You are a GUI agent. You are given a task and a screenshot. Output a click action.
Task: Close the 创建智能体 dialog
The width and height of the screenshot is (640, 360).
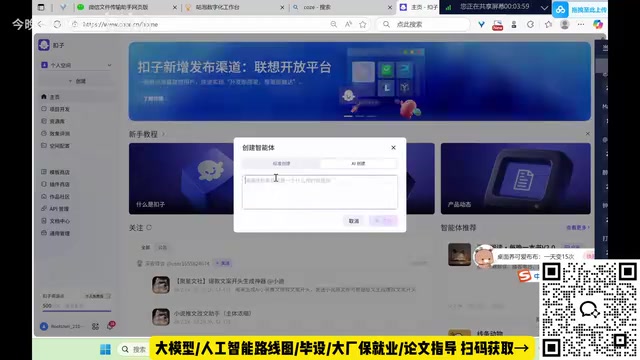click(x=393, y=147)
